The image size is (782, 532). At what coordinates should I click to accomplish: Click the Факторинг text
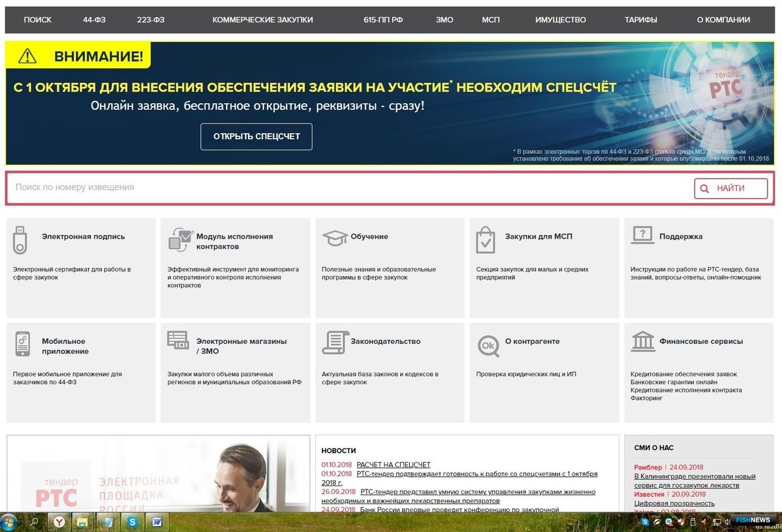(x=646, y=398)
